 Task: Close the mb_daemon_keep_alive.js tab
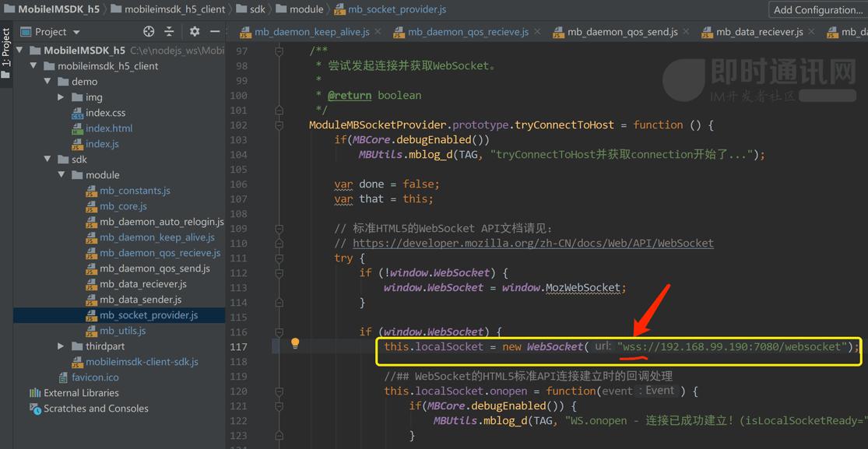click(378, 32)
